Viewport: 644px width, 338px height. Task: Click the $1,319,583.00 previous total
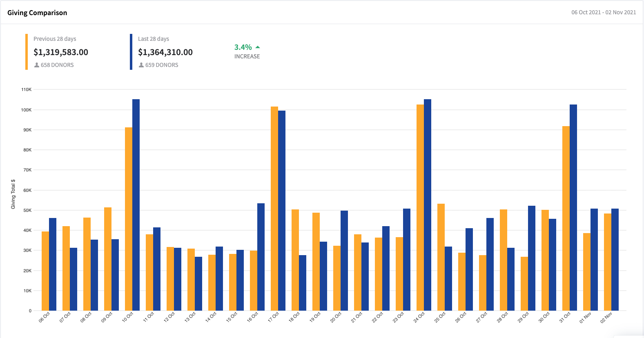coord(61,52)
